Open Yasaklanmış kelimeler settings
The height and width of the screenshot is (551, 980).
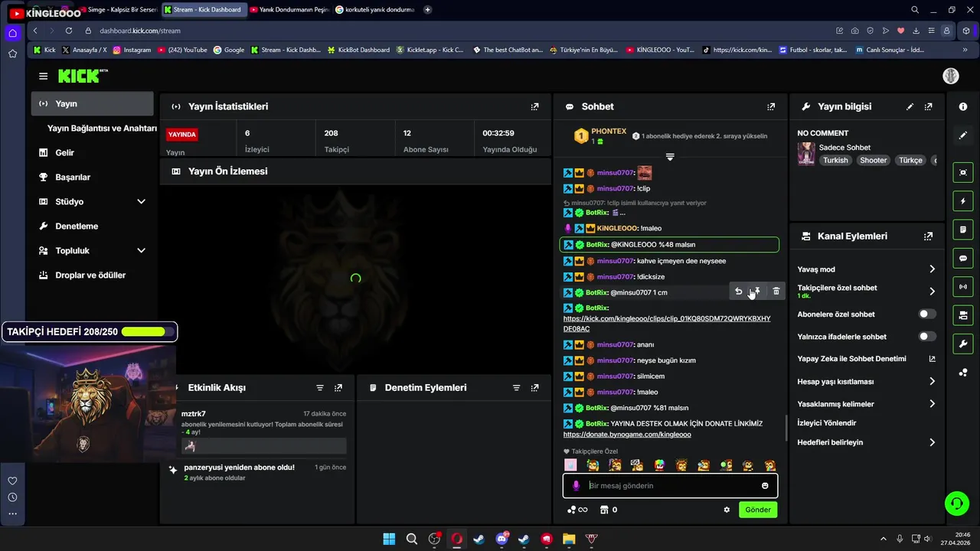coord(867,403)
